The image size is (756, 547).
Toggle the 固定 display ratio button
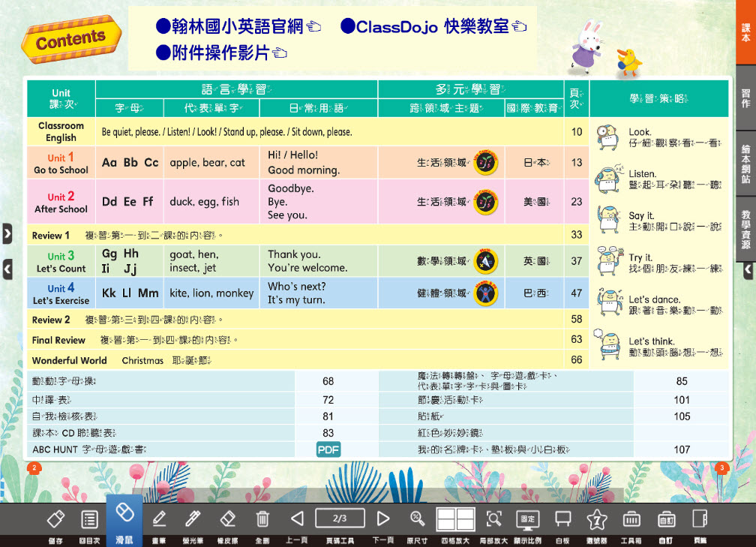coord(527,519)
